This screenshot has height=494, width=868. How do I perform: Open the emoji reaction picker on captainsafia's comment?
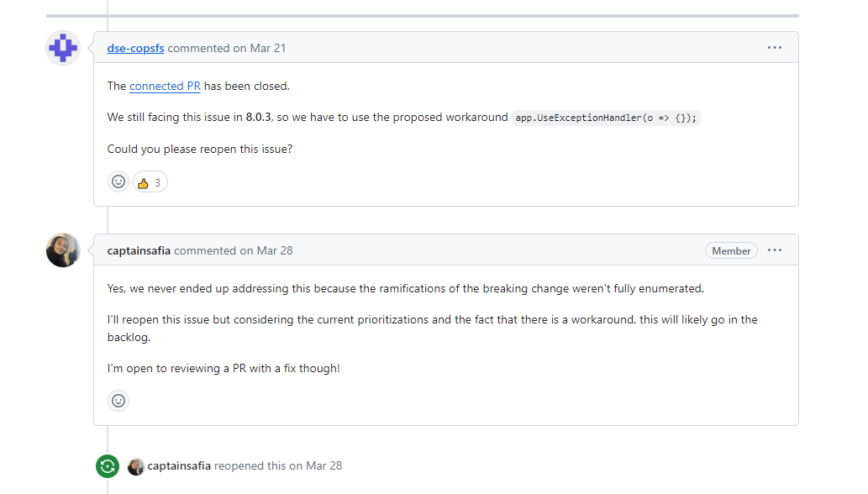[118, 401]
